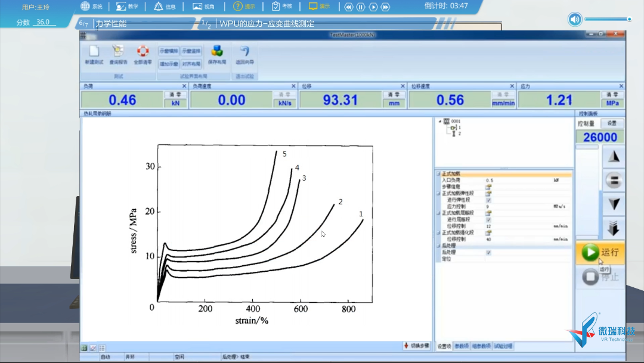The width and height of the screenshot is (644, 363).
Task: Click the edit icon beside 正式加载弹性段
Action: click(488, 193)
